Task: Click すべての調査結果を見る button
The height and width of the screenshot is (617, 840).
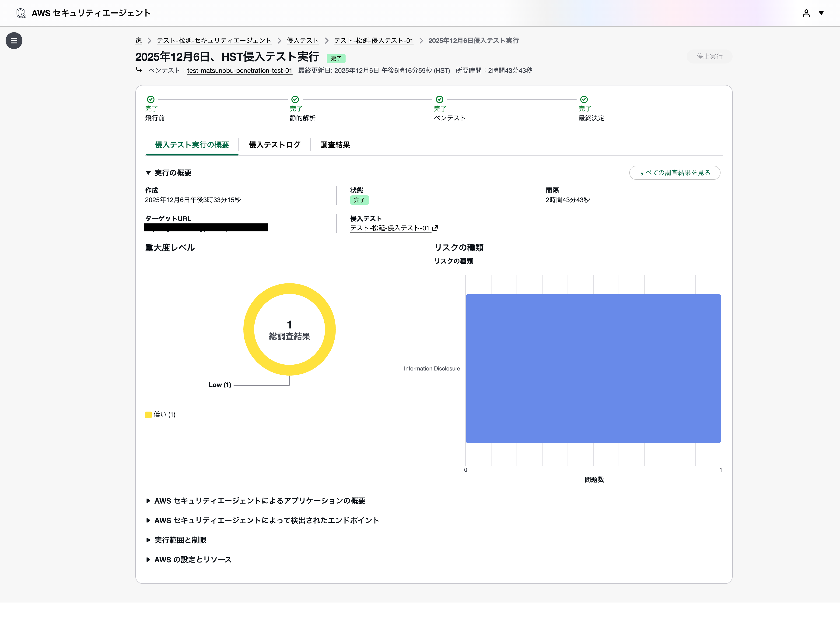Action: click(674, 173)
